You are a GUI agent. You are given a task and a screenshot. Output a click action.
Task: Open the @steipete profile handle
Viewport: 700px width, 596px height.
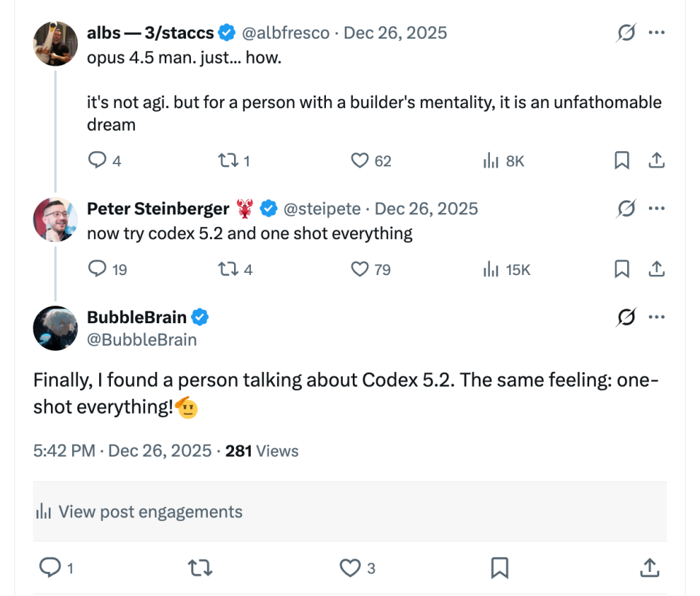(322, 209)
